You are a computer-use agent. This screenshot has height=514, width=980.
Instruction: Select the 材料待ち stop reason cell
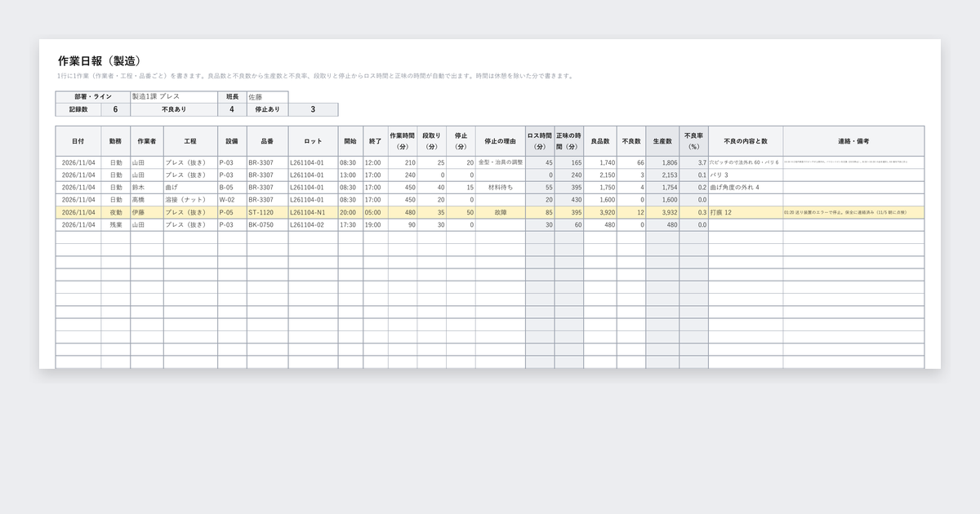(501, 187)
